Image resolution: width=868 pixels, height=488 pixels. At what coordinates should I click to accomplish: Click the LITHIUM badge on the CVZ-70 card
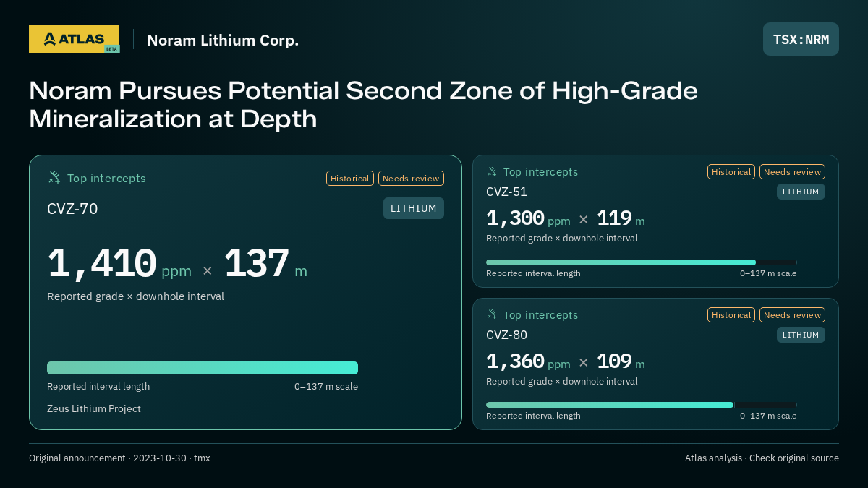point(413,208)
